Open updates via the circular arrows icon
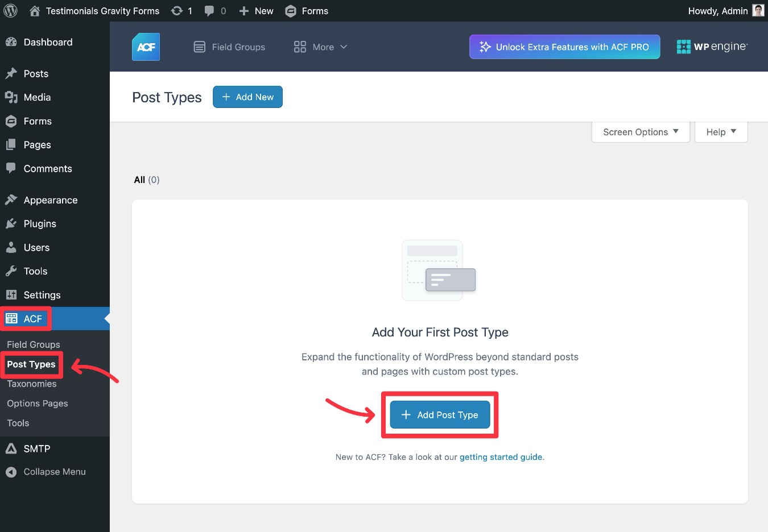The image size is (768, 532). (176, 10)
